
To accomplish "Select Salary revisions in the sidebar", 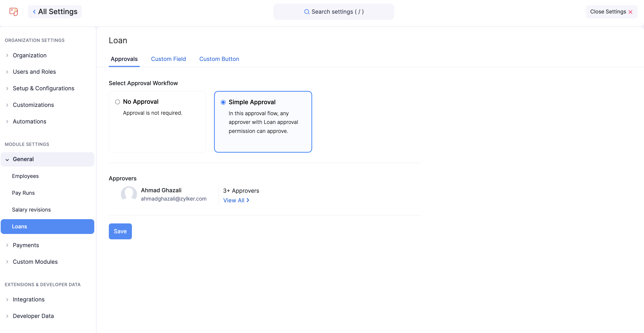I will pos(31,210).
